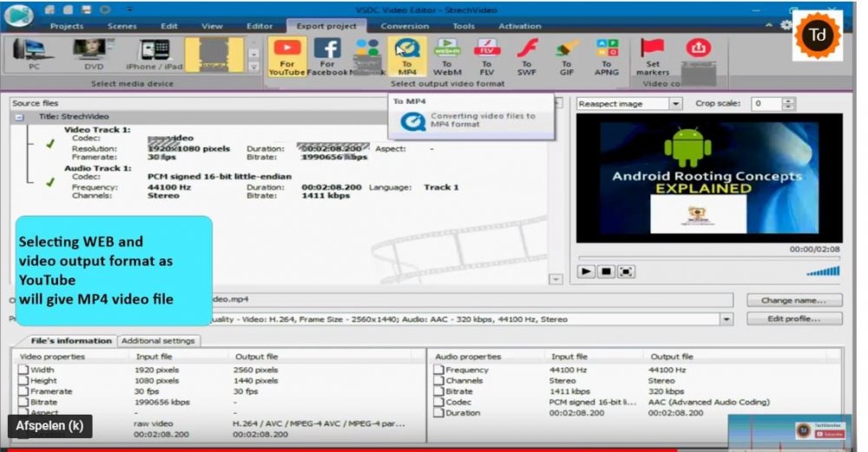868x452 pixels.
Task: Open the Reaspect image dropdown
Action: 675,104
